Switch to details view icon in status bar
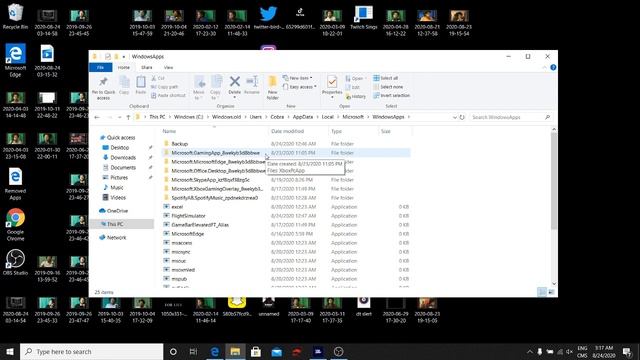The height and width of the screenshot is (360, 640). tap(542, 292)
